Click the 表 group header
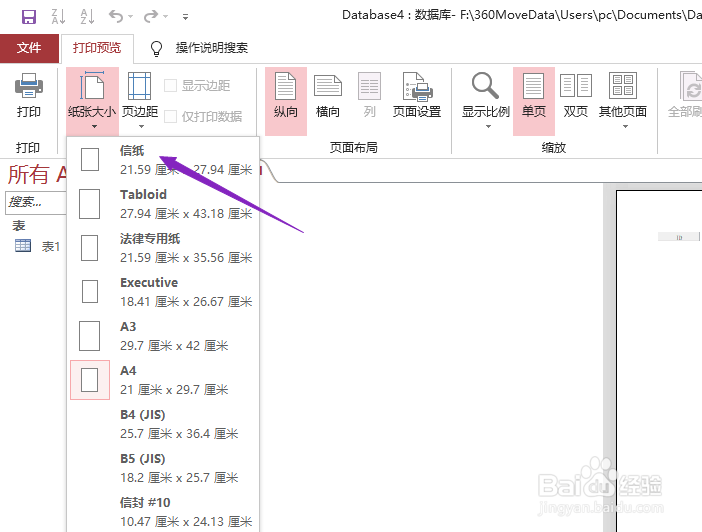 [x=19, y=225]
